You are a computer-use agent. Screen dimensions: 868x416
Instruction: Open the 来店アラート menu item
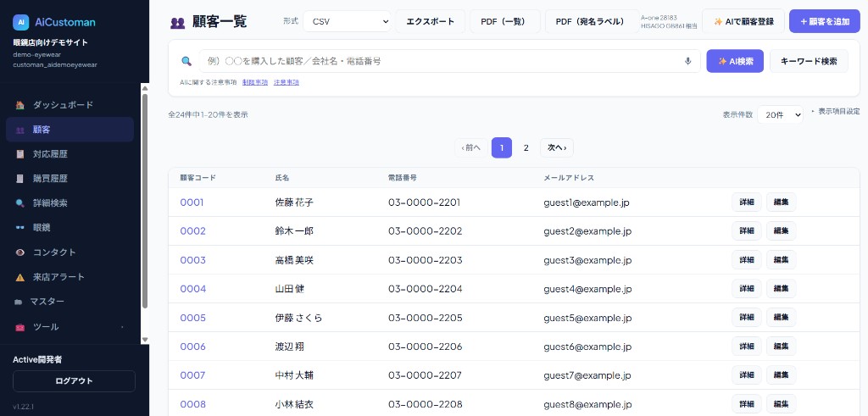point(70,277)
